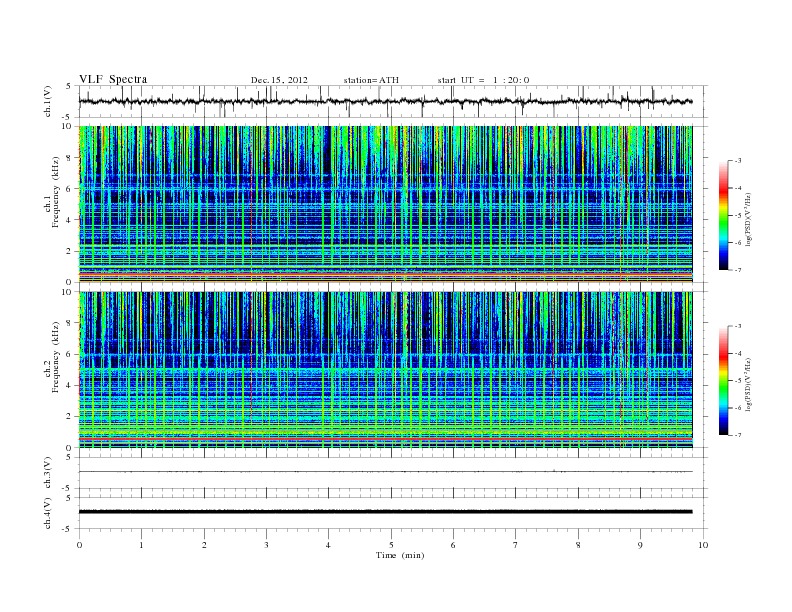Click the ch.2 color bar "log(PSD)(V²/Hz)" label
The height and width of the screenshot is (612, 792).
coord(749,384)
